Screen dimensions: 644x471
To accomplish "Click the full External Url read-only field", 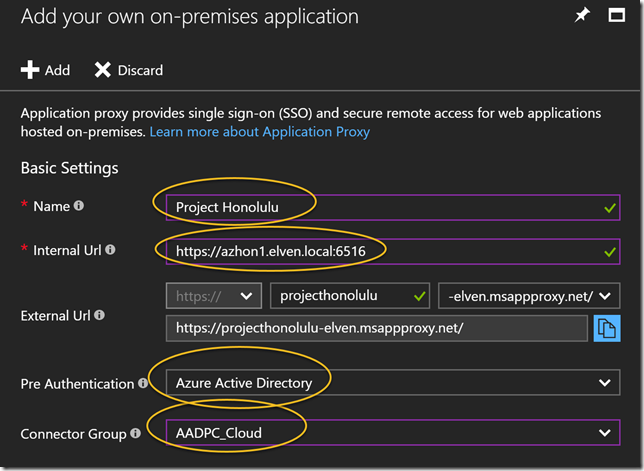I will (x=377, y=329).
